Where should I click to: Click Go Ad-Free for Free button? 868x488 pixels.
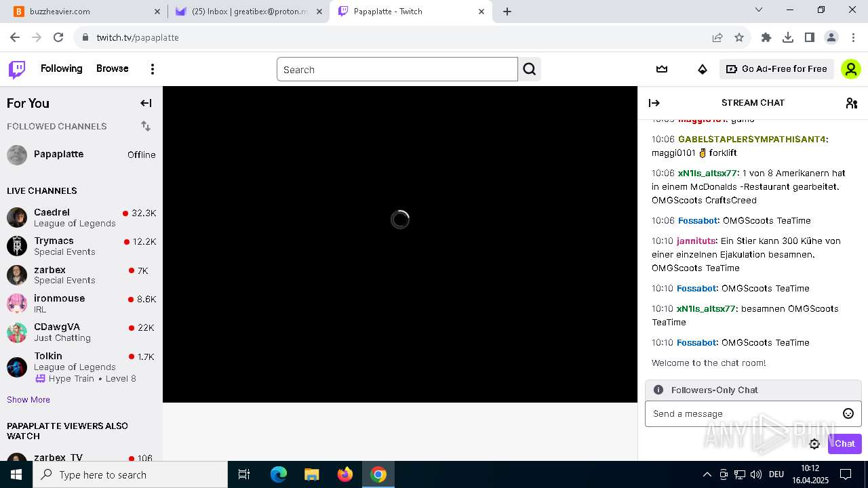(x=776, y=69)
